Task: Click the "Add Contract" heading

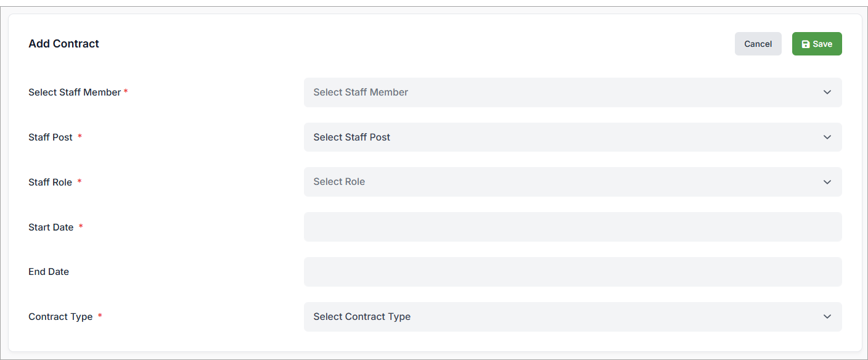Action: click(x=63, y=44)
